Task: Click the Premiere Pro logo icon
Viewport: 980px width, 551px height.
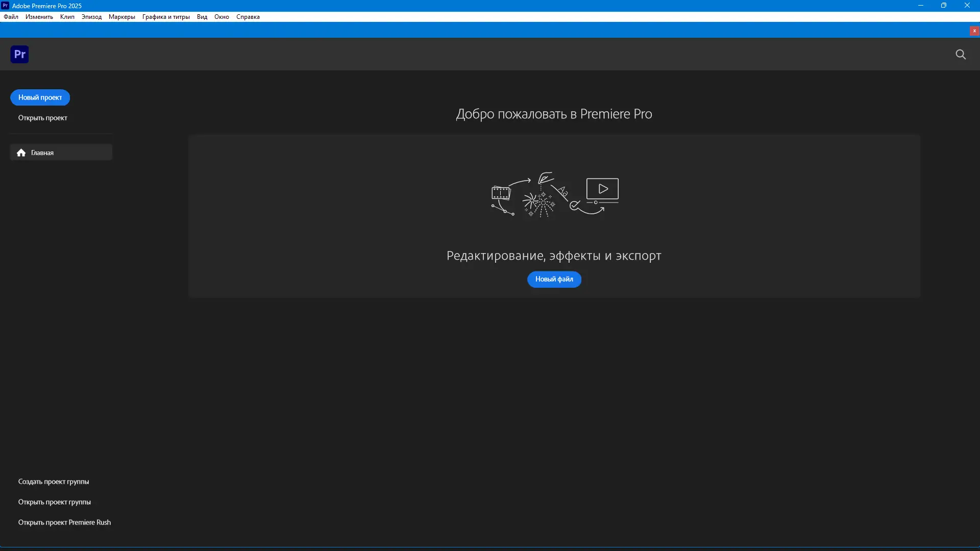Action: click(x=19, y=54)
